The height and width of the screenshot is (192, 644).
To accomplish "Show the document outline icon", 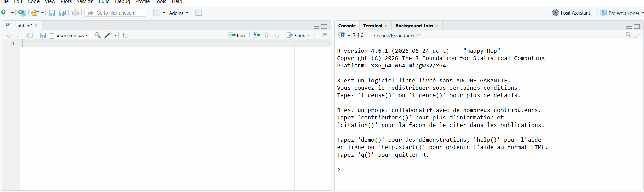I will (324, 35).
